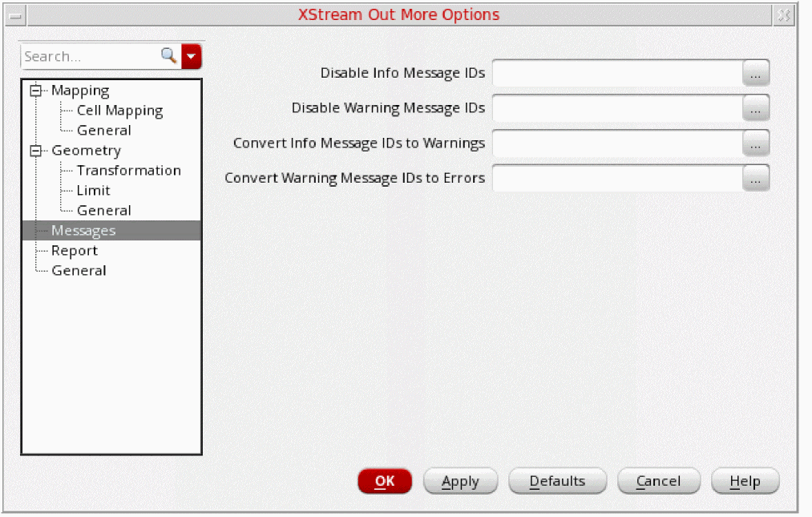Viewport: 812px width, 517px height.
Task: Click the Disable Warning Message IDs field
Action: [617, 107]
